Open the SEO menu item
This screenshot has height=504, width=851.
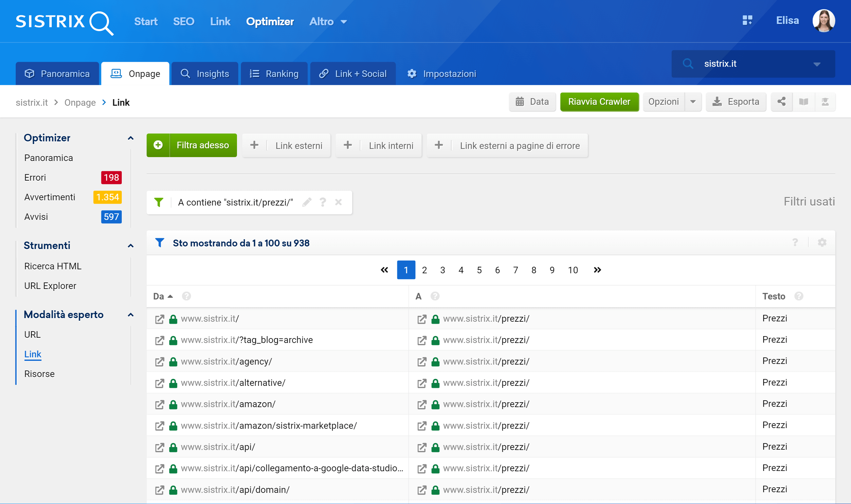(x=184, y=22)
